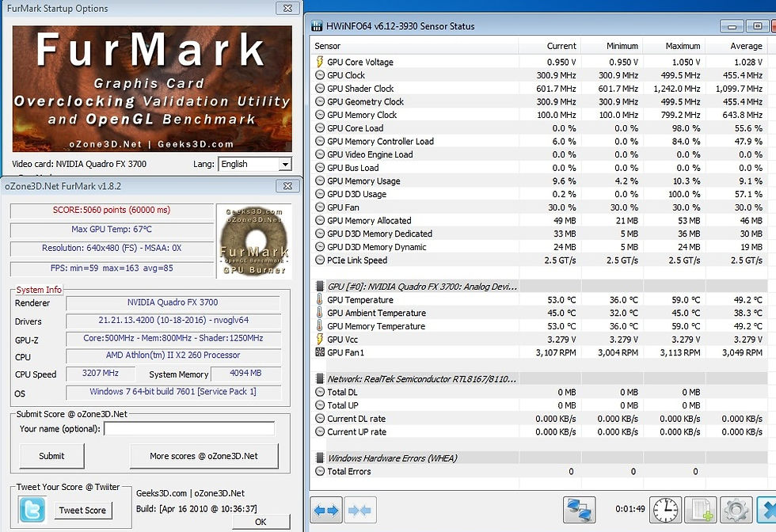Screen dimensions: 776x532
Task: Reset sensor timer using clock icon
Action: coord(666,510)
